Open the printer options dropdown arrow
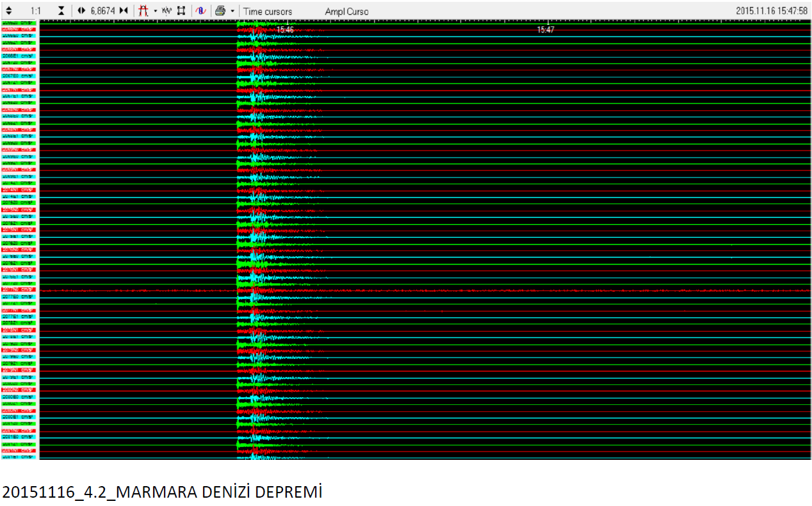 coord(232,11)
